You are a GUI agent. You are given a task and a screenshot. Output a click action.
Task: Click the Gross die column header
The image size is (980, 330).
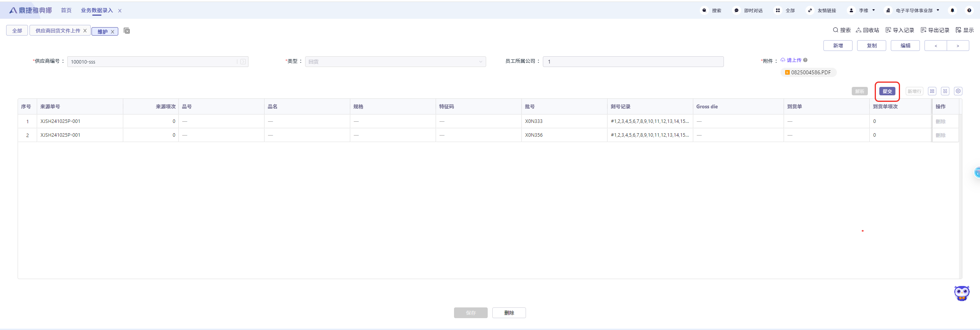point(738,106)
